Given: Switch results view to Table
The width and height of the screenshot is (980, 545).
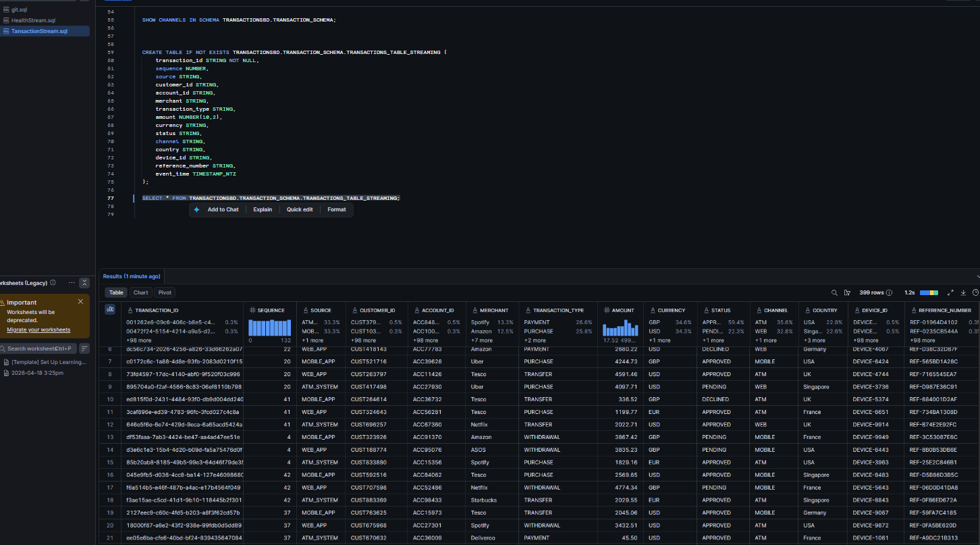Looking at the screenshot, I should (x=117, y=292).
